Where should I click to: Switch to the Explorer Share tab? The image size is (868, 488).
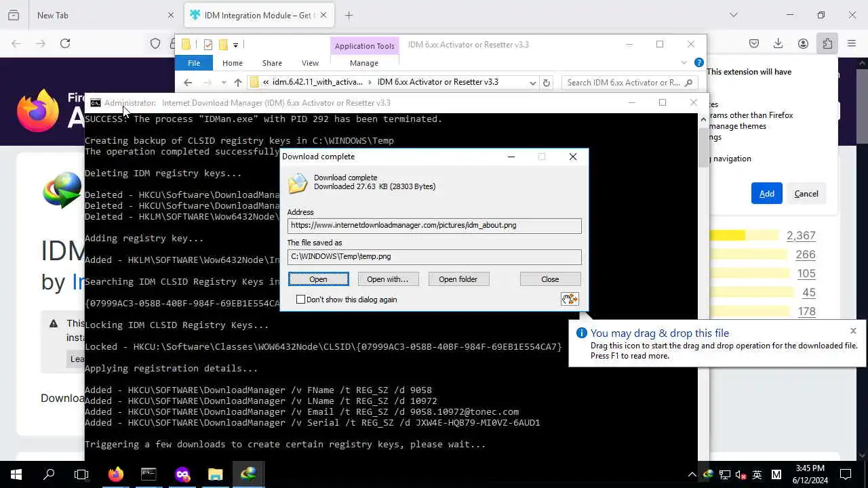(x=272, y=63)
